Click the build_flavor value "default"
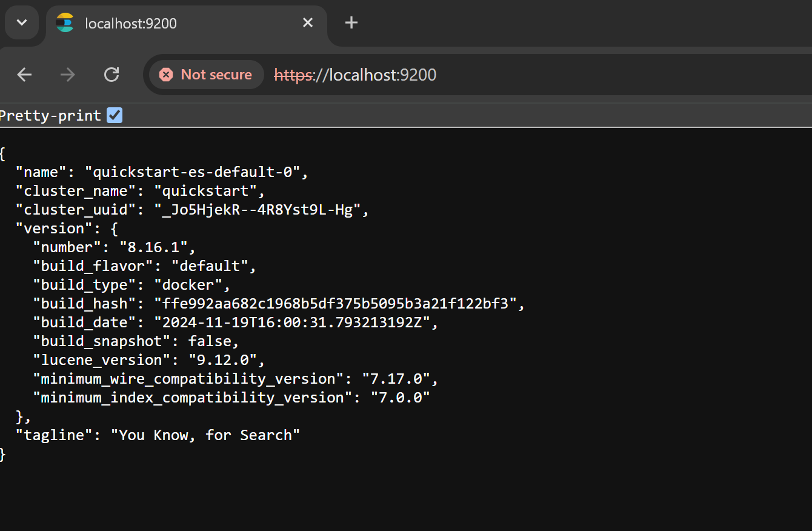Viewport: 812px width, 531px height. coord(210,266)
